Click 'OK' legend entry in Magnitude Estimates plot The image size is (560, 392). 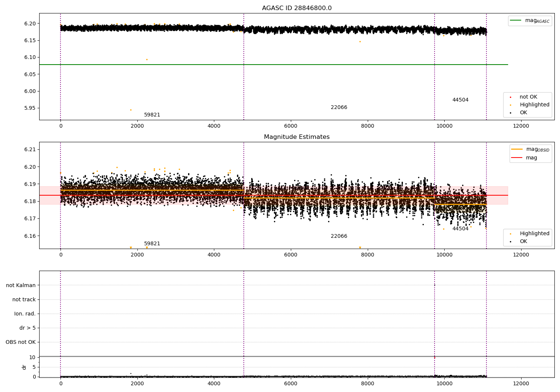click(x=519, y=242)
